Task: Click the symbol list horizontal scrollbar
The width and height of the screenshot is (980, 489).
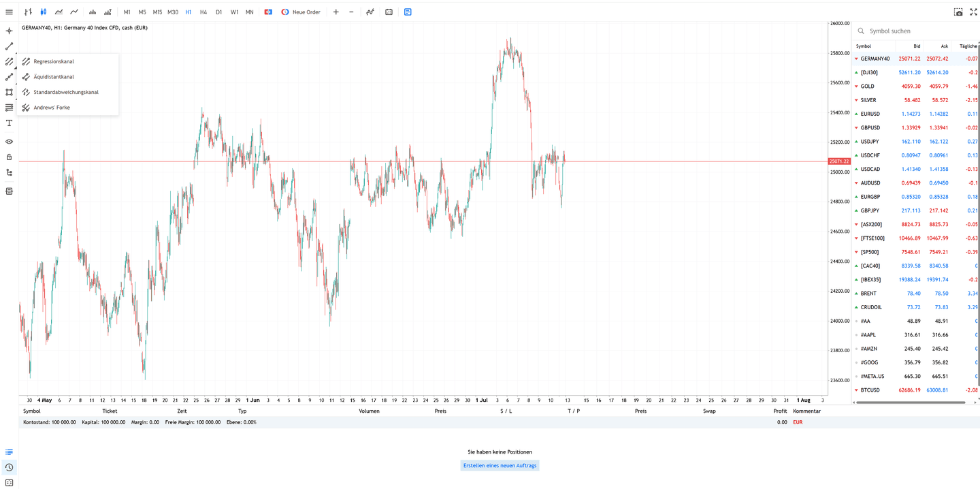Action: [x=911, y=403]
